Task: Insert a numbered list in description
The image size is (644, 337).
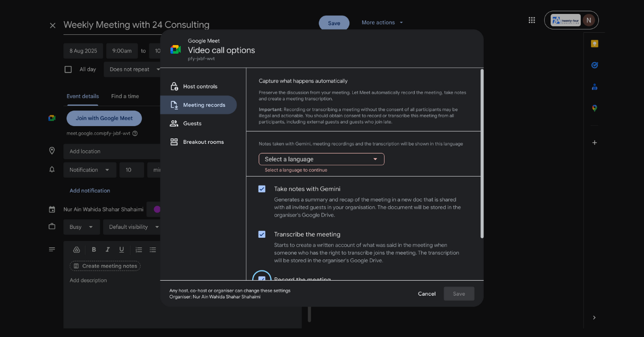Action: pos(138,250)
